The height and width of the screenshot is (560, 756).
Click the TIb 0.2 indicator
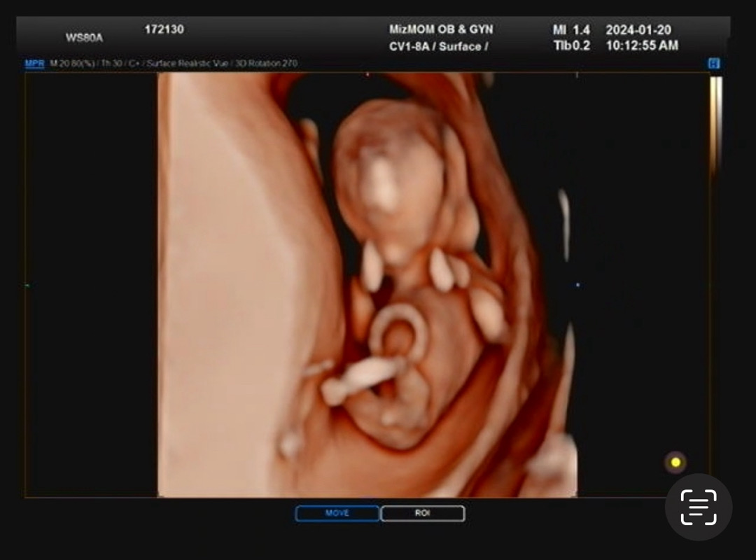[571, 46]
